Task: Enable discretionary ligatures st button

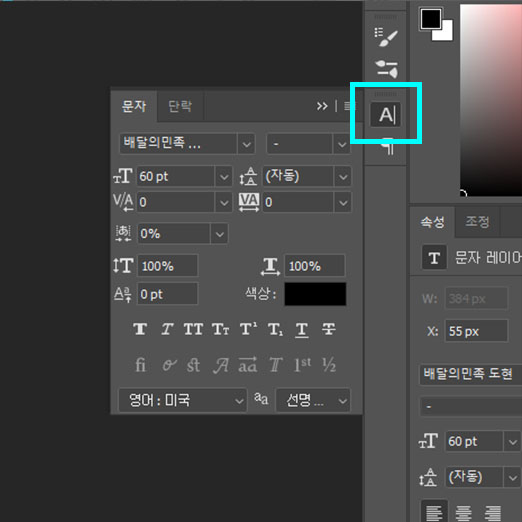Action: (193, 365)
